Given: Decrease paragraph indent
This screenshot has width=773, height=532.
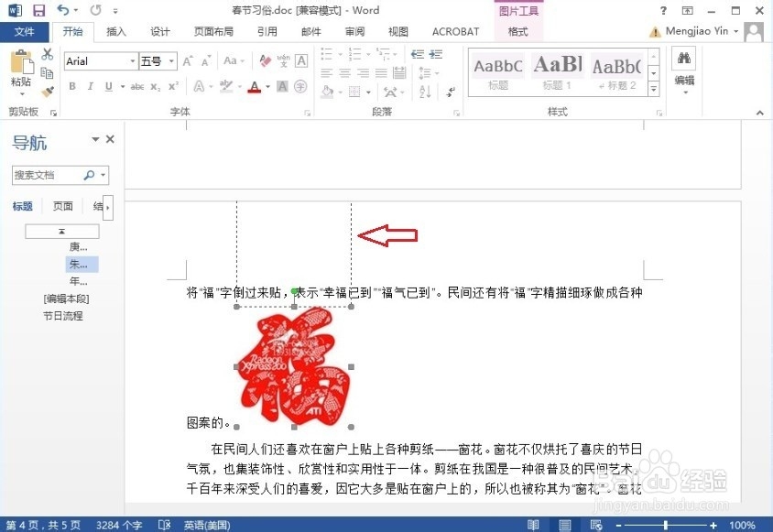Looking at the screenshot, I should (418, 54).
